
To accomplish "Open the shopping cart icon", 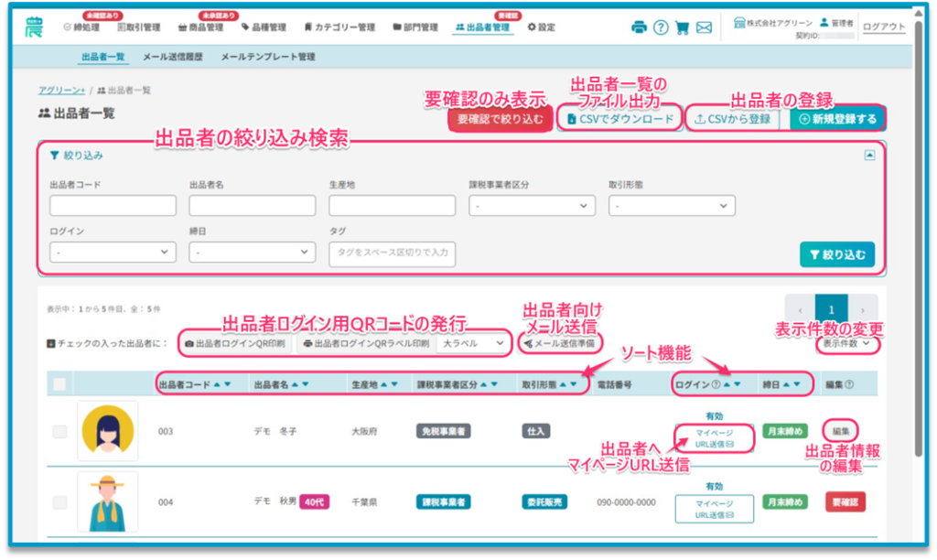I will [x=682, y=27].
